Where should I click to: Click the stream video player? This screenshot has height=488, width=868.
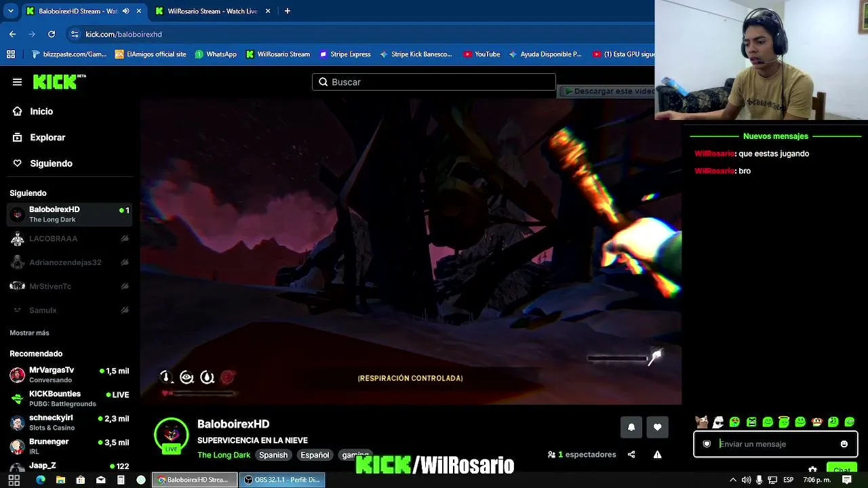point(411,252)
